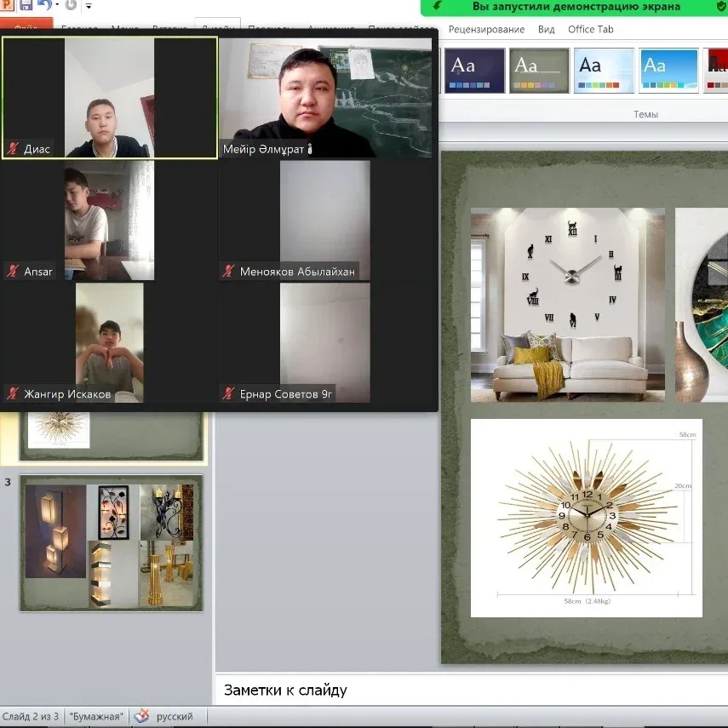Click the muted microphone icon beside Диас
This screenshot has height=728, width=728.
[x=13, y=148]
